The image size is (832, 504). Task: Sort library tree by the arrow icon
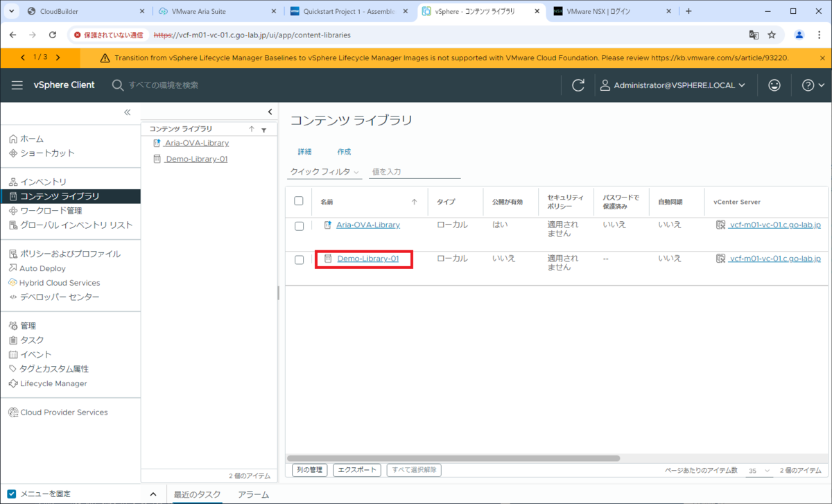(252, 129)
